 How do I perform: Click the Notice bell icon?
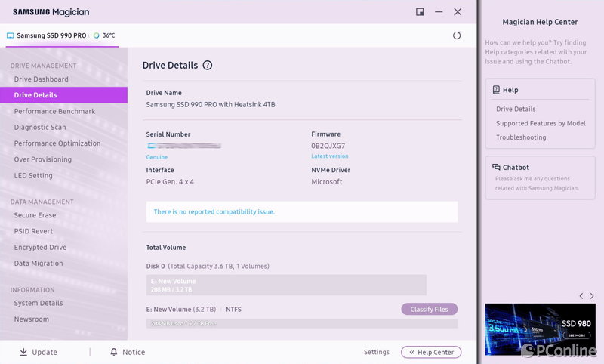click(x=114, y=352)
